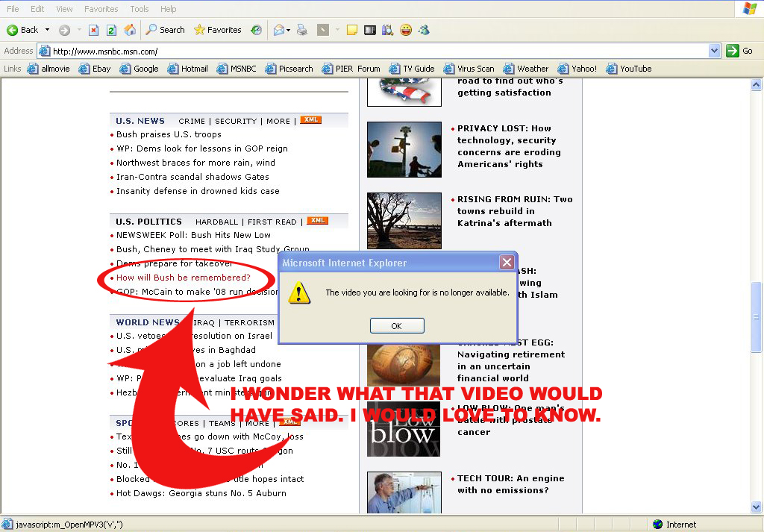764x532 pixels.
Task: Close the Microsoft Internet Explorer dialog
Action: pos(507,263)
